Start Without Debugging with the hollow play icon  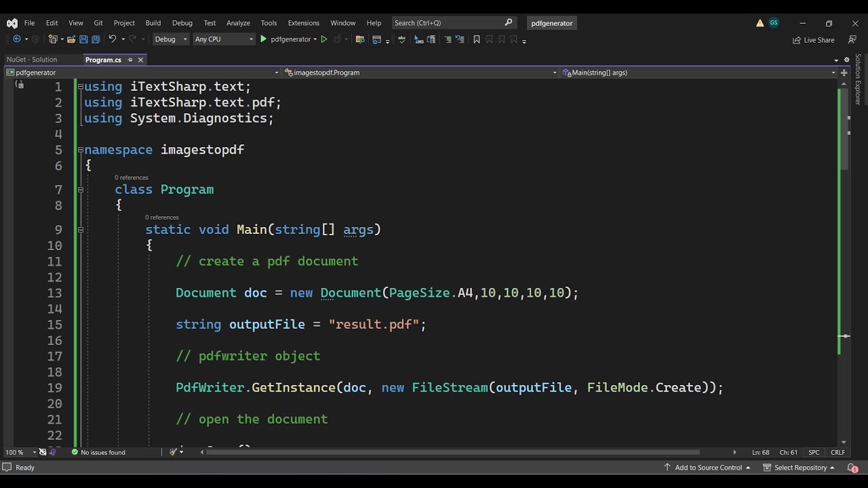[324, 39]
